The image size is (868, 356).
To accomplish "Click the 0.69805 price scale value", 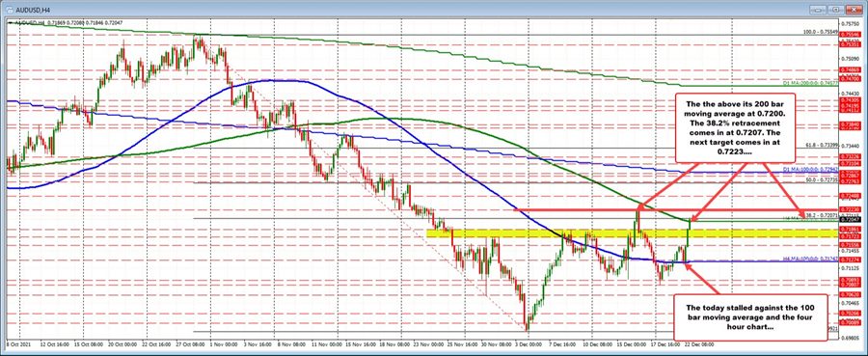I will [x=852, y=337].
